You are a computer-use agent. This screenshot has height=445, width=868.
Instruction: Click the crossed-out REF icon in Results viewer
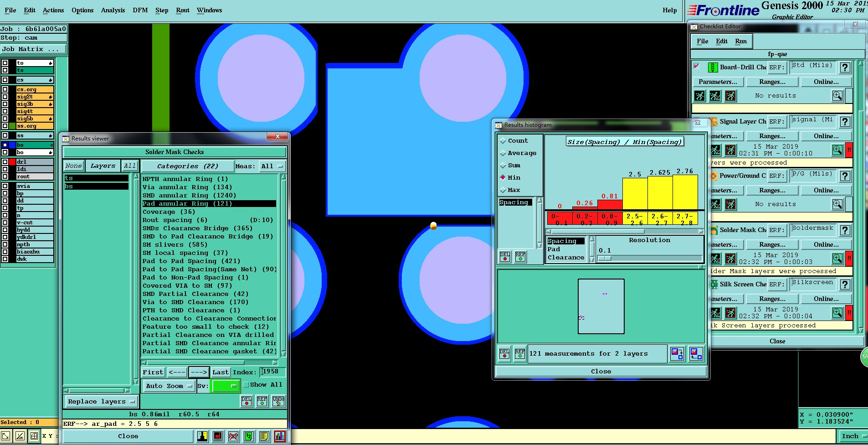click(x=233, y=436)
